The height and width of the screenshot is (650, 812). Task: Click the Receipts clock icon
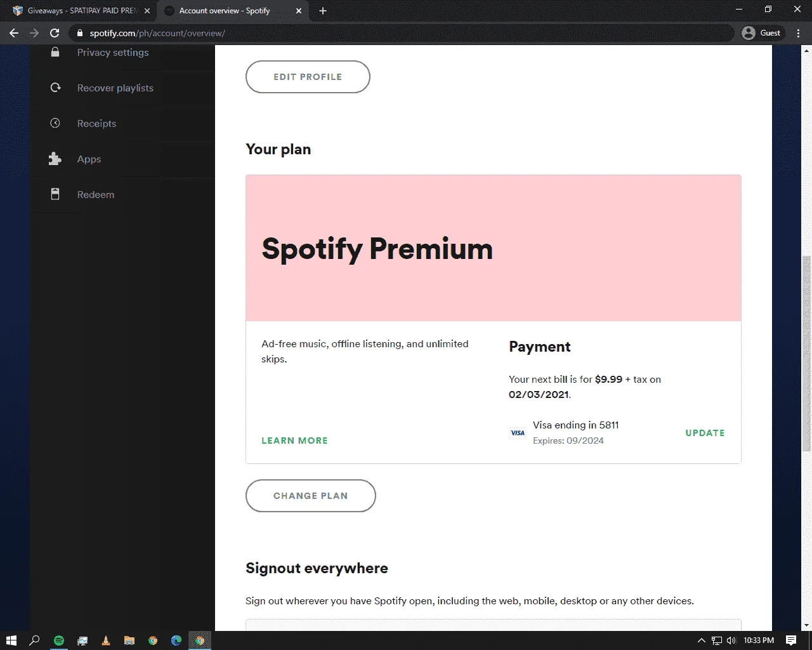[x=55, y=123]
